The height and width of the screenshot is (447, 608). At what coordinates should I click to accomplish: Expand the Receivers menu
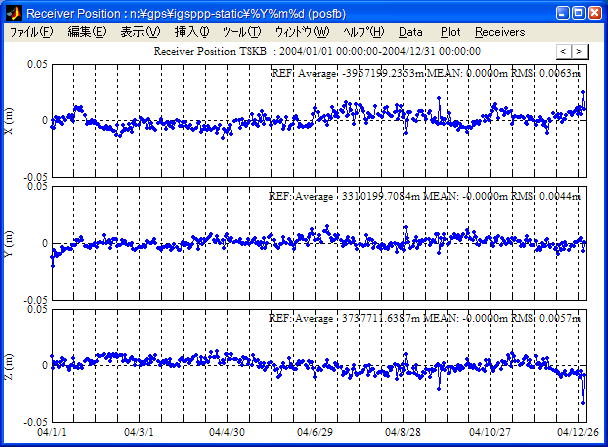pyautogui.click(x=500, y=32)
